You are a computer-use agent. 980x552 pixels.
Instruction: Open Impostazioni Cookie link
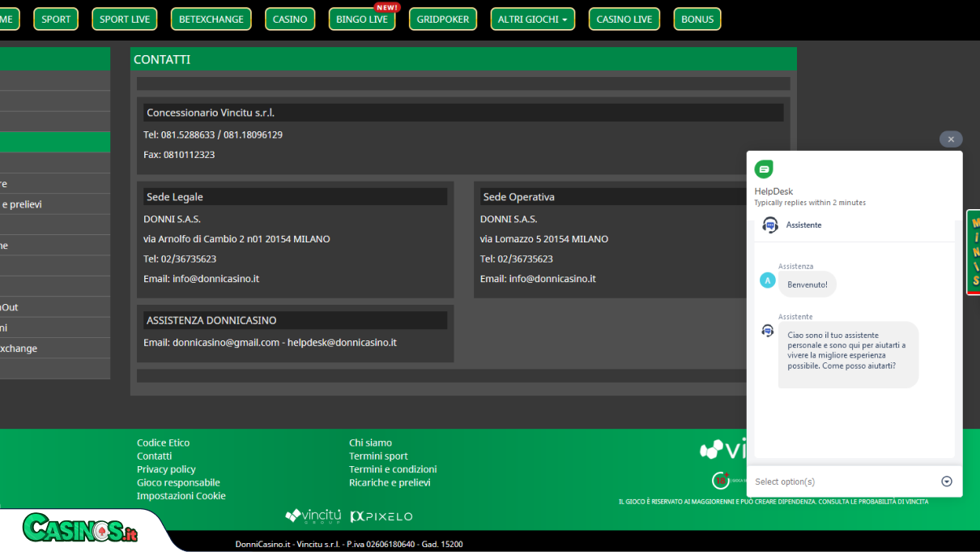pyautogui.click(x=181, y=496)
